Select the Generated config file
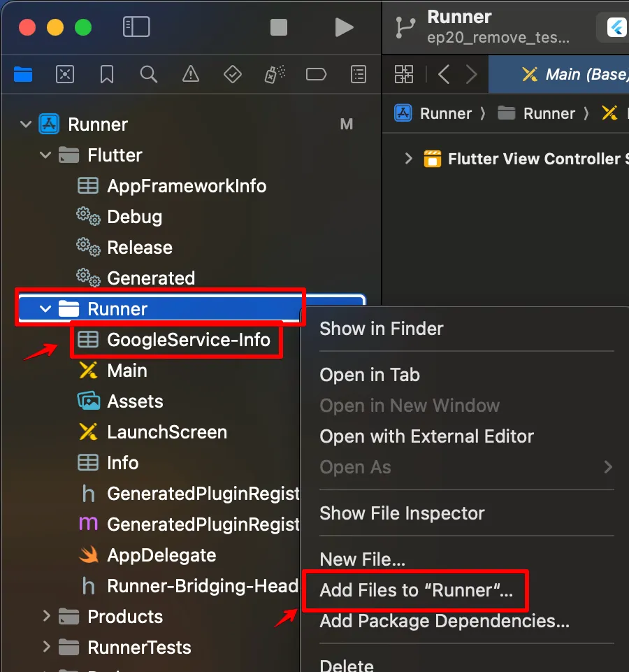Viewport: 629px width, 672px height. [136, 278]
